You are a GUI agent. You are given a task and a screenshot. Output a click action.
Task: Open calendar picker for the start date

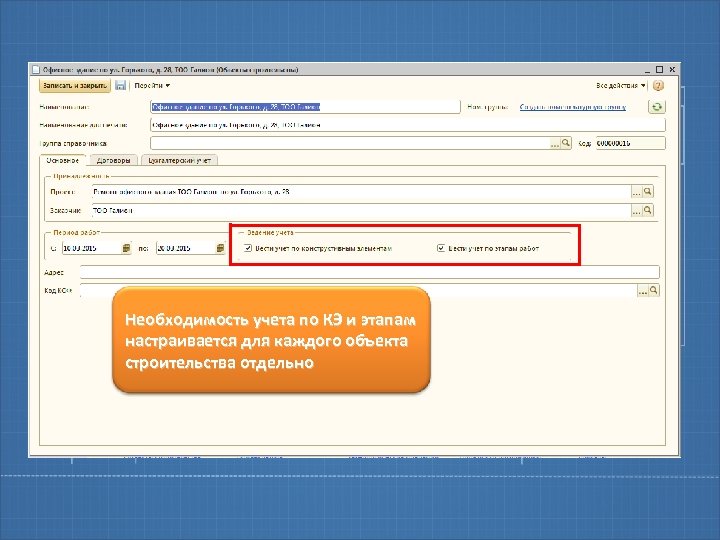coord(127,248)
